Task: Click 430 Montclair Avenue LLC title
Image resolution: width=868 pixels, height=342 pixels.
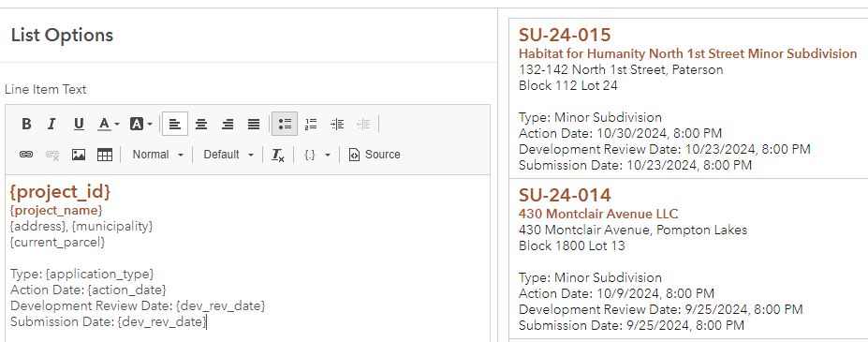Action: pos(598,214)
